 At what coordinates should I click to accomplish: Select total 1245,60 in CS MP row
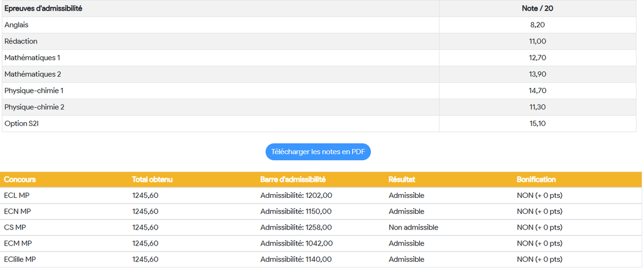(x=145, y=227)
